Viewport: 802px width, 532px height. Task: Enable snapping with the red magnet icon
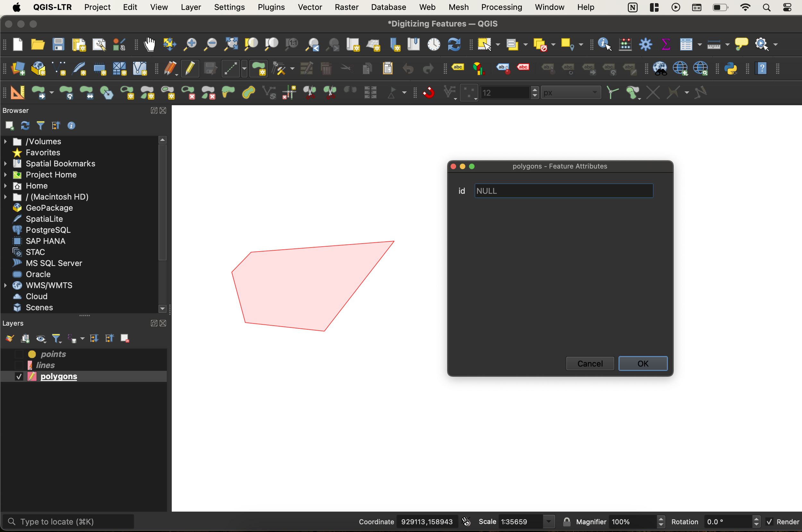point(429,92)
